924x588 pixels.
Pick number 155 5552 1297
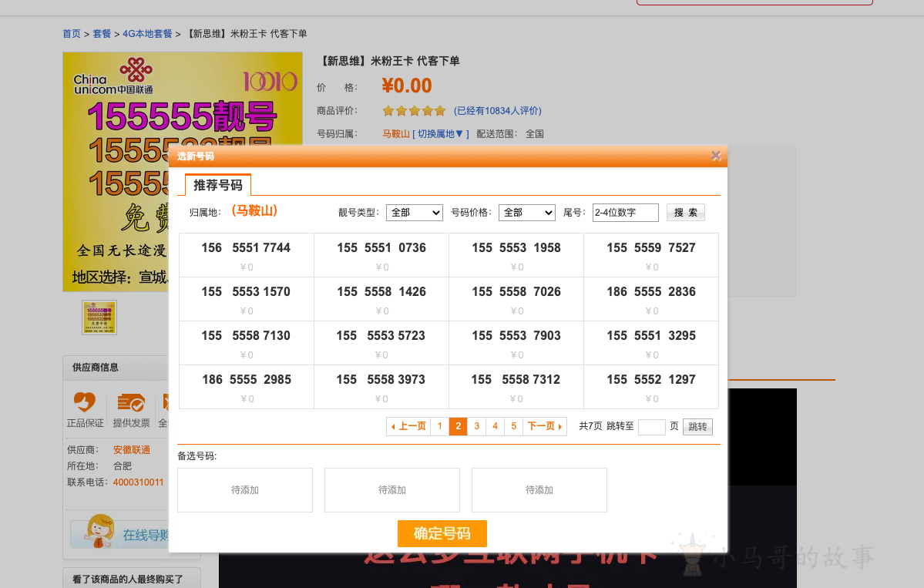[651, 387]
